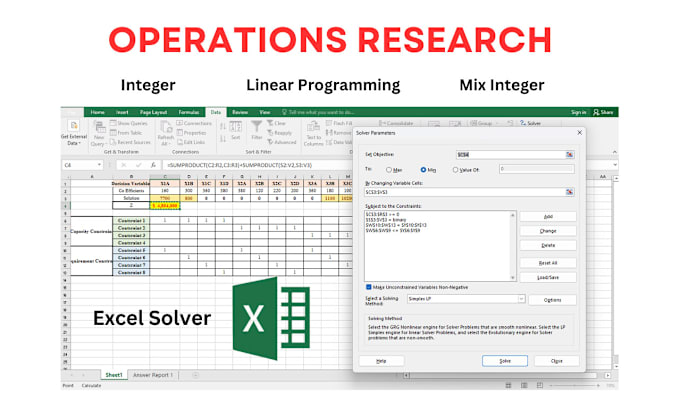
Task: Click Text to Columns icon
Action: point(313,127)
